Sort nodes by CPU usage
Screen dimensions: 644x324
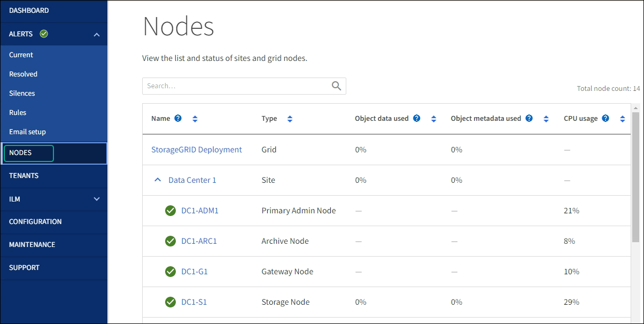[x=622, y=119]
